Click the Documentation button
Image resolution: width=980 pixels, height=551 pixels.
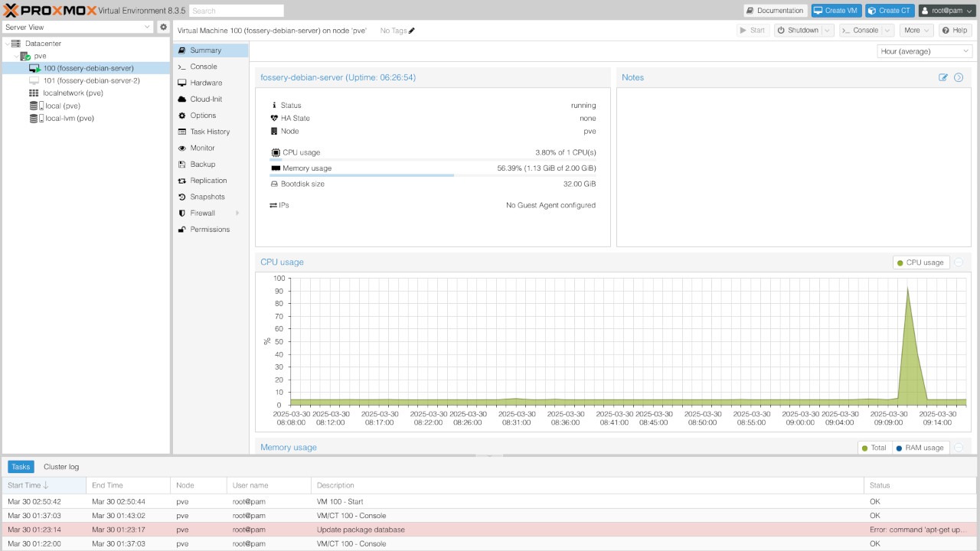(776, 11)
